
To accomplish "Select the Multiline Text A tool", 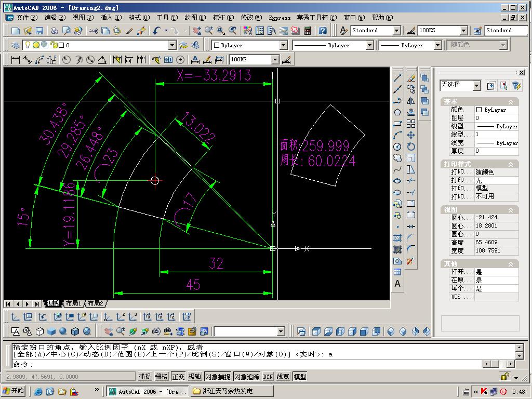I will coord(397,284).
